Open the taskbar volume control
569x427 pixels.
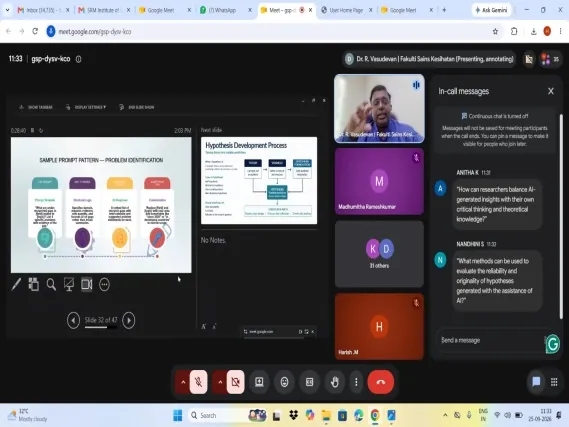pos(507,415)
